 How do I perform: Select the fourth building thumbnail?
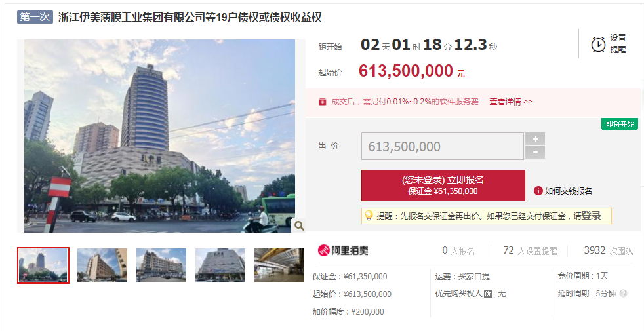220,265
